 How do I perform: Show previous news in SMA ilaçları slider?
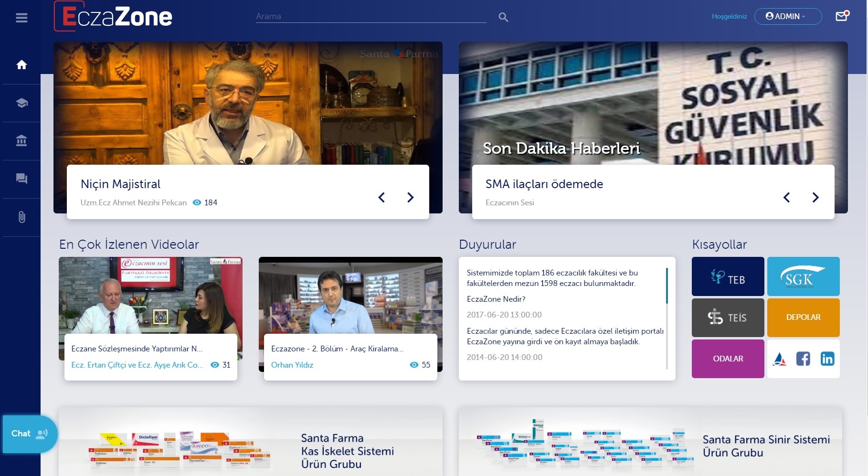(786, 197)
